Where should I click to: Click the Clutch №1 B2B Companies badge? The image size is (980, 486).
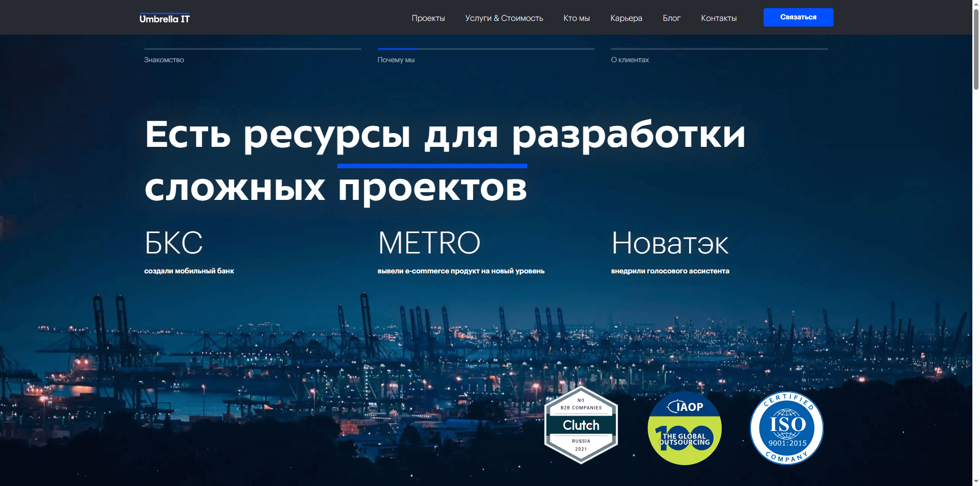(581, 426)
